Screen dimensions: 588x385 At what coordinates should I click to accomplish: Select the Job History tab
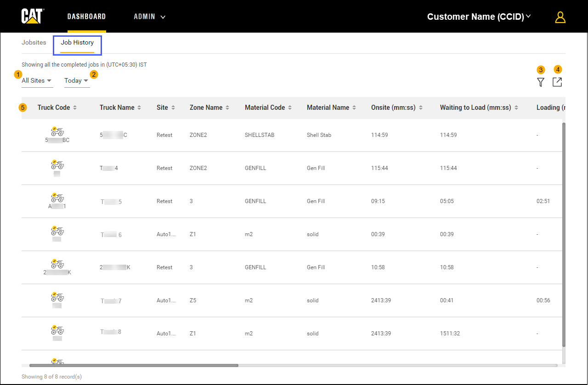point(77,42)
